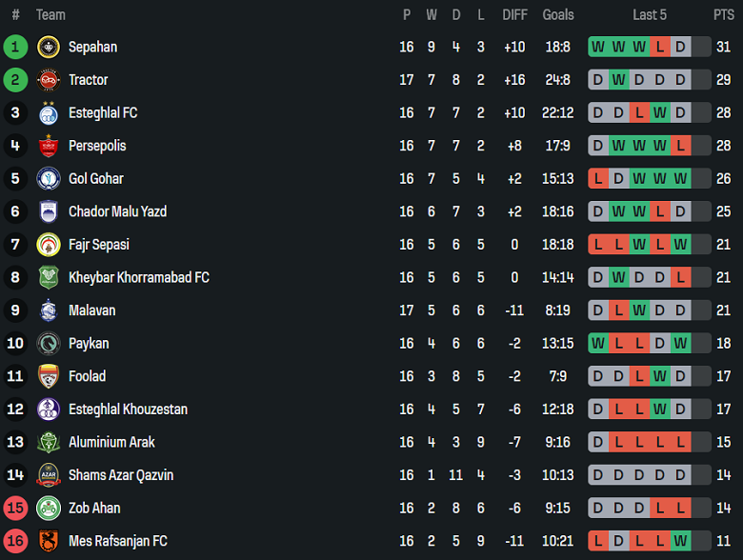Click the Shams Azar Qazvin logo
743x560 pixels.
point(49,475)
